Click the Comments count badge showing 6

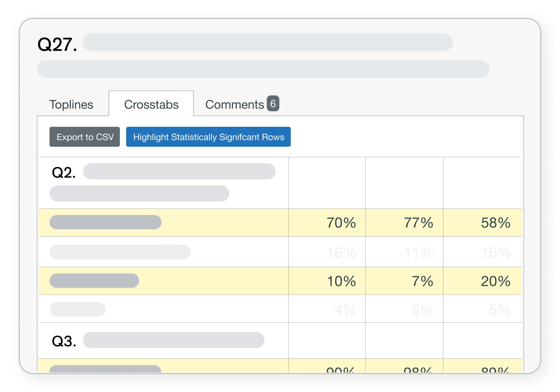point(273,104)
